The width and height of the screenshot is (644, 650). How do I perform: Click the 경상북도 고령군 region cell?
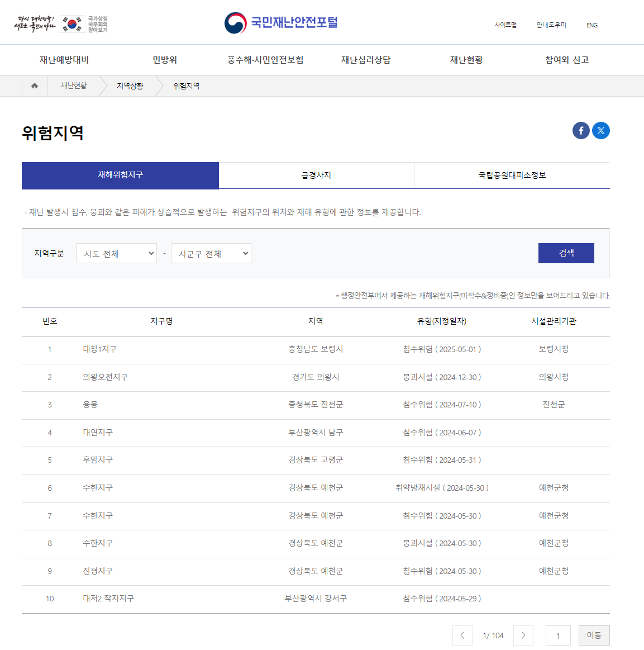(316, 460)
